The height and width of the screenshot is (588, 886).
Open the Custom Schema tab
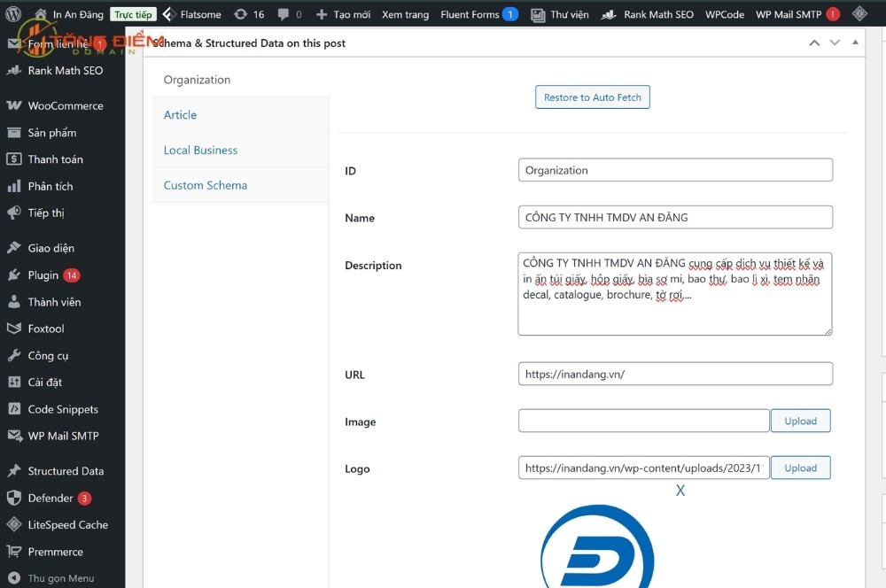(x=241, y=185)
